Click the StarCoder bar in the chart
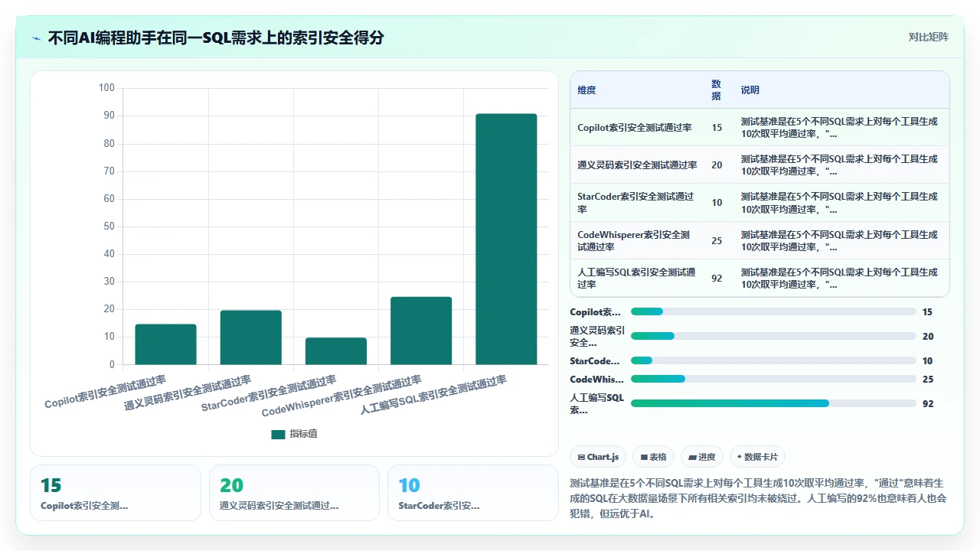The image size is (980, 551). 335,351
